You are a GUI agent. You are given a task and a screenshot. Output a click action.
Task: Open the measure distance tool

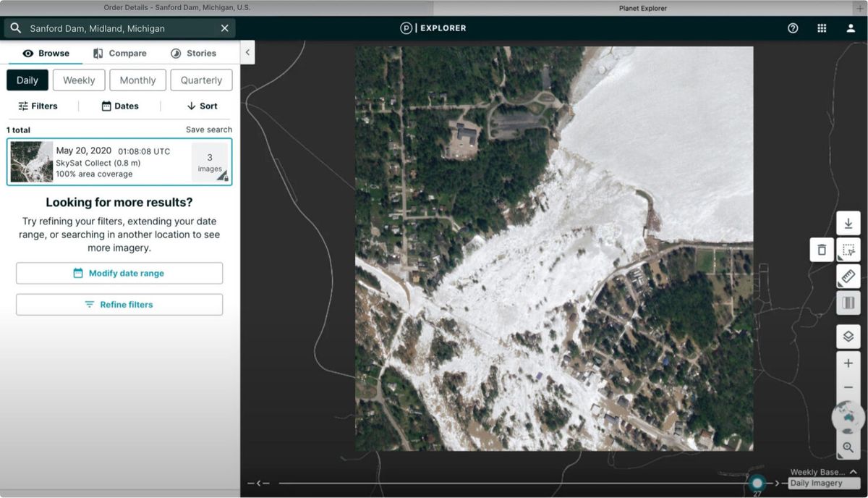pos(848,276)
